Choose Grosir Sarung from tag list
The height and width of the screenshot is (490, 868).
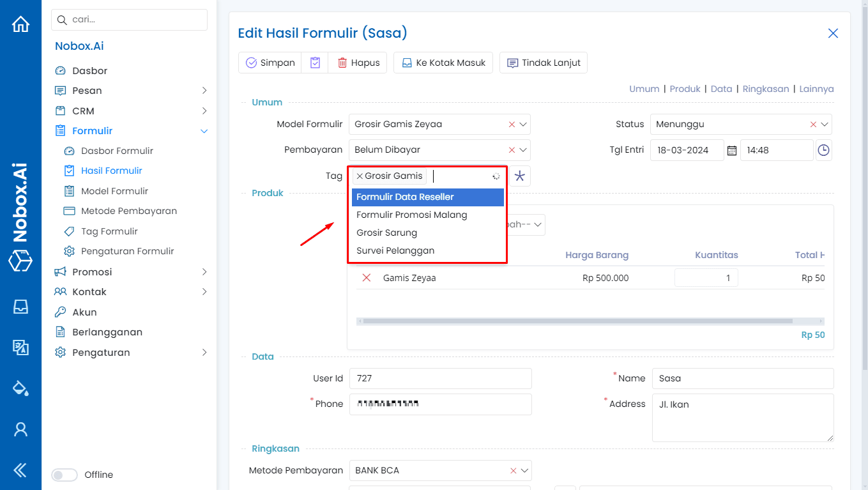387,233
